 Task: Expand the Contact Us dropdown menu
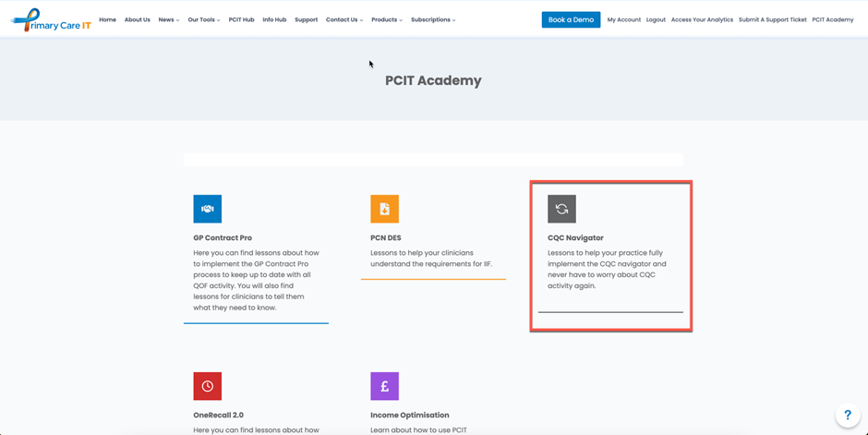click(344, 19)
